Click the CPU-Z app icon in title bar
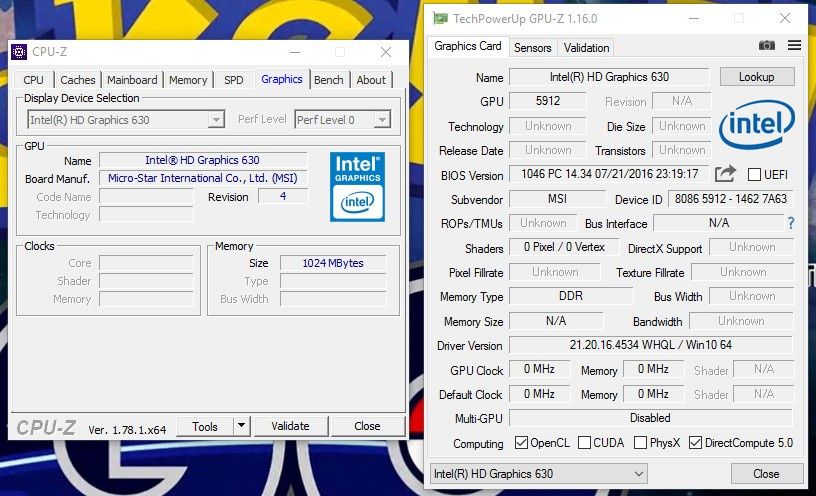 coord(19,52)
